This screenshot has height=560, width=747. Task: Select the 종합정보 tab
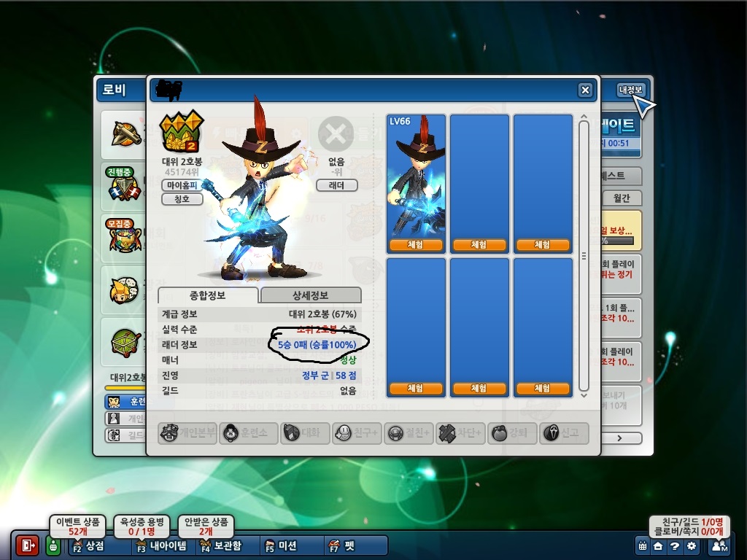tap(208, 295)
